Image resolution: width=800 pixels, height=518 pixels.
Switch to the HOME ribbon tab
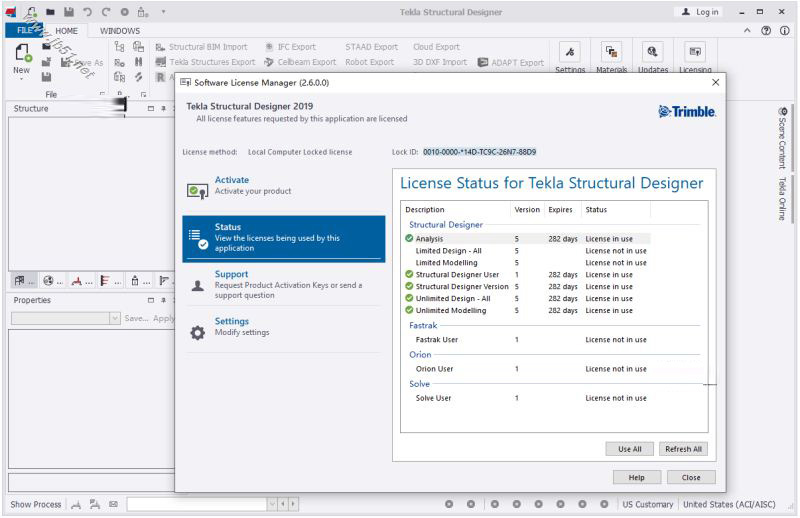tap(66, 31)
